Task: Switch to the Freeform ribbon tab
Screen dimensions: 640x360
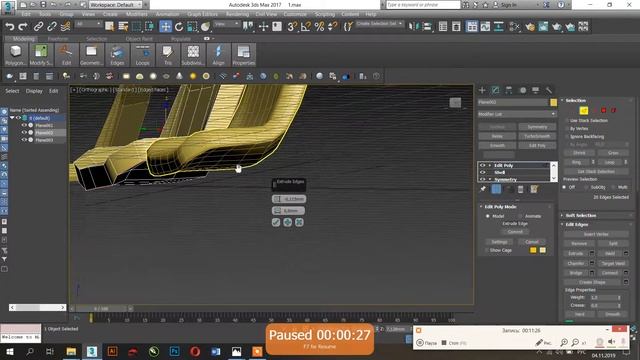Action: pyautogui.click(x=58, y=39)
